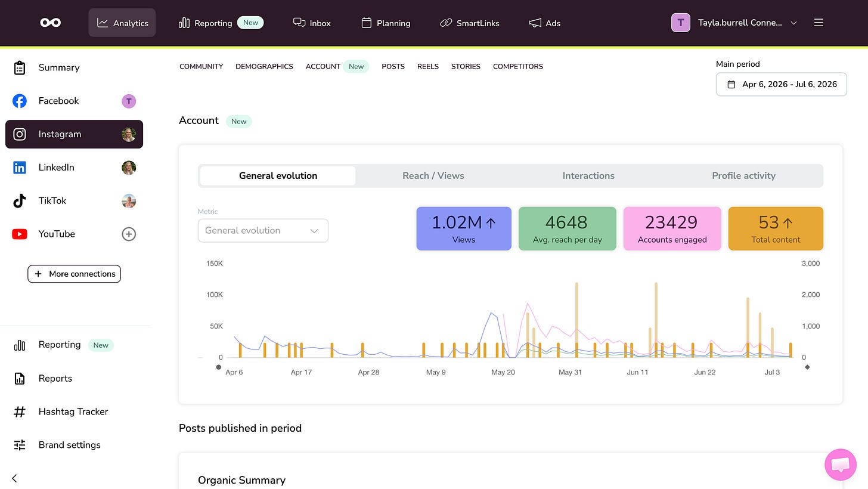Switch to the Profile activity tab
Viewport: 868px width, 489px height.
coord(743,175)
